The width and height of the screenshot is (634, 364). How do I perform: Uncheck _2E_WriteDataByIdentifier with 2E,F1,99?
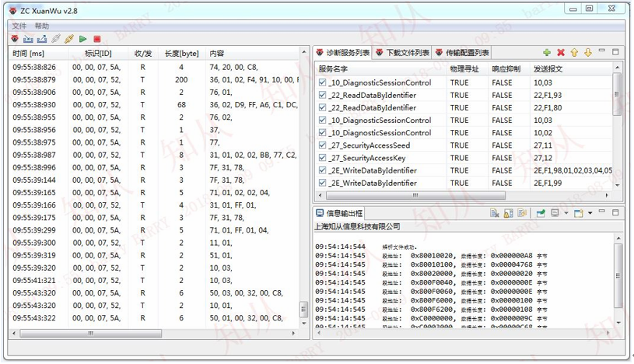pyautogui.click(x=322, y=183)
